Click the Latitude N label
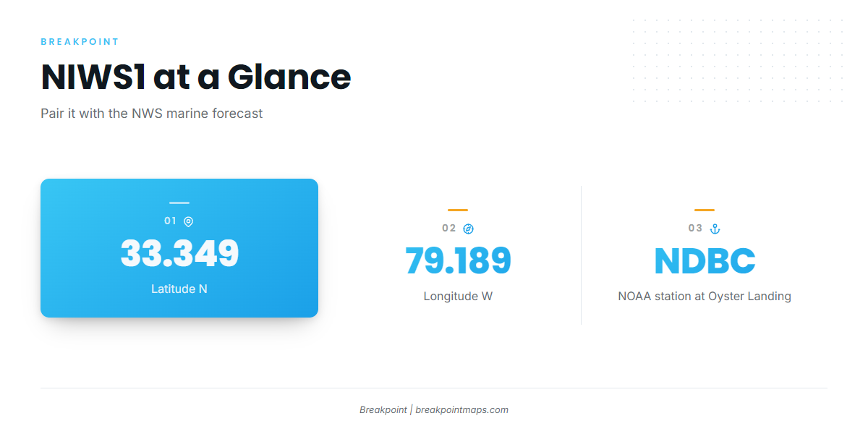 coord(179,289)
